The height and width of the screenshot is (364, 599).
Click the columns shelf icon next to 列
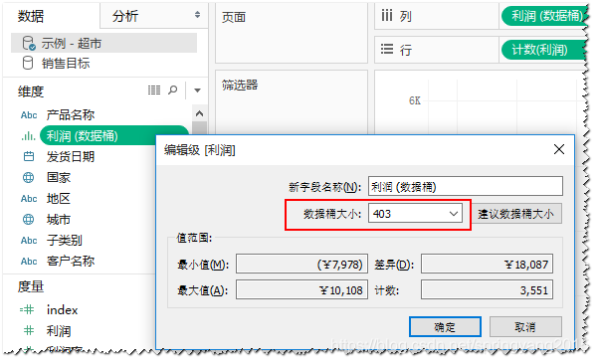pos(387,15)
